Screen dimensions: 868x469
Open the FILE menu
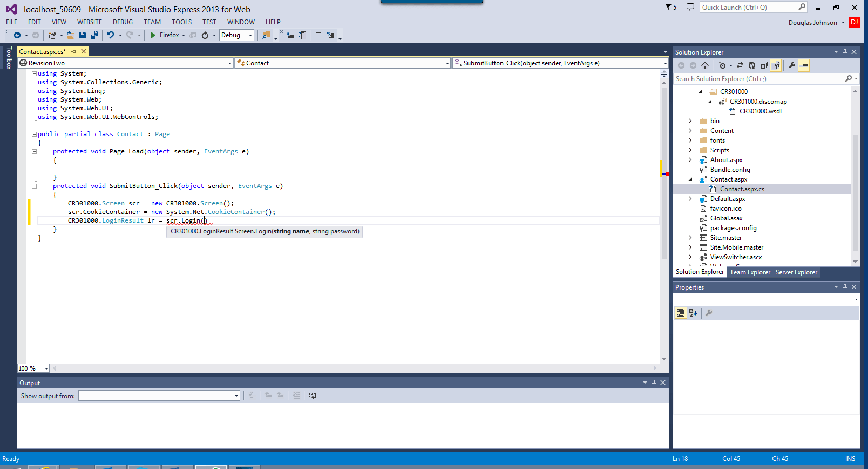(12, 22)
